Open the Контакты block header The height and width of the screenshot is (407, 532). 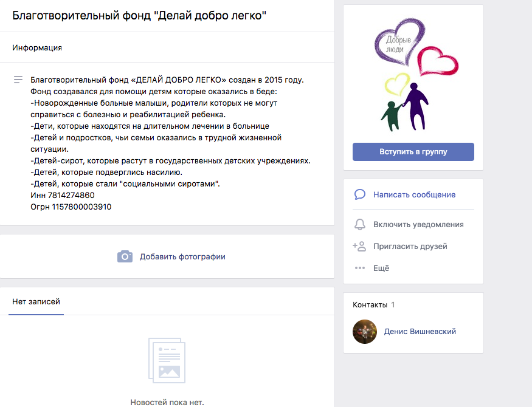pos(370,304)
